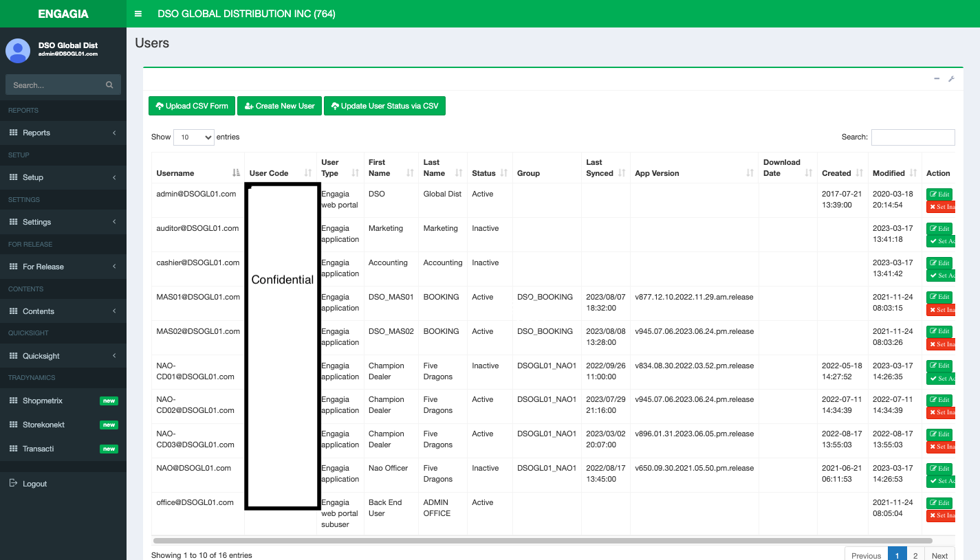Sort table by Created column
The image size is (980, 560).
[x=842, y=168]
